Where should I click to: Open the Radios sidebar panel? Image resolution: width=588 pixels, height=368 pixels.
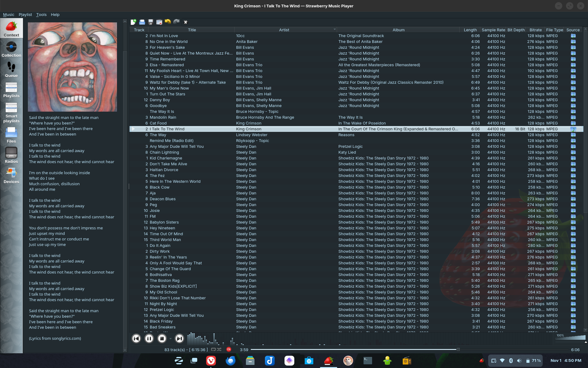tap(11, 155)
